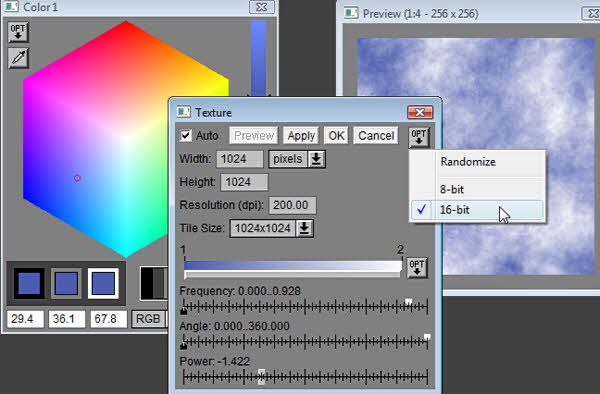Viewport: 600px width, 394px height.
Task: Click the green value field 36.1
Action: point(67,319)
